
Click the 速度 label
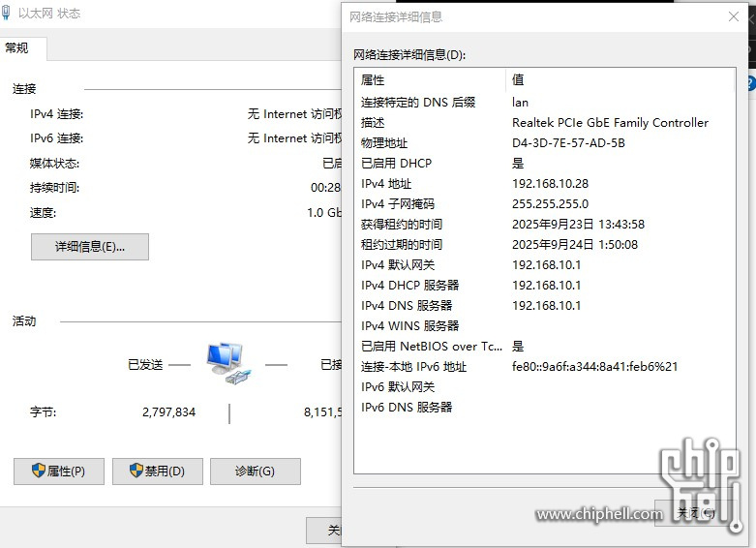(x=43, y=213)
